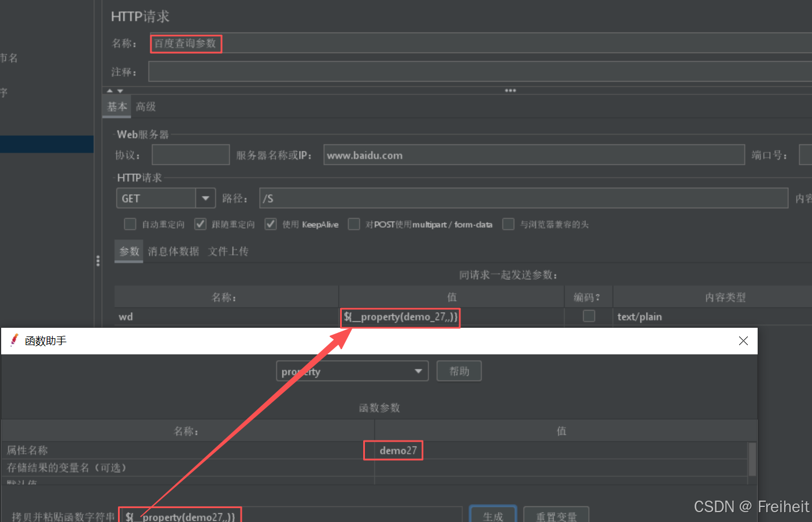812x522 pixels.
Task: Open the 消息体数据 tab
Action: pyautogui.click(x=174, y=251)
